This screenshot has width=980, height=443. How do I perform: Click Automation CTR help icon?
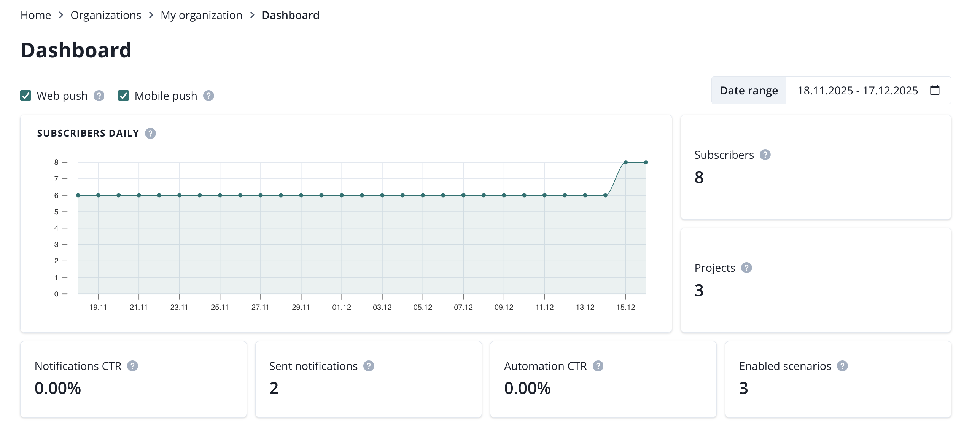pos(598,366)
